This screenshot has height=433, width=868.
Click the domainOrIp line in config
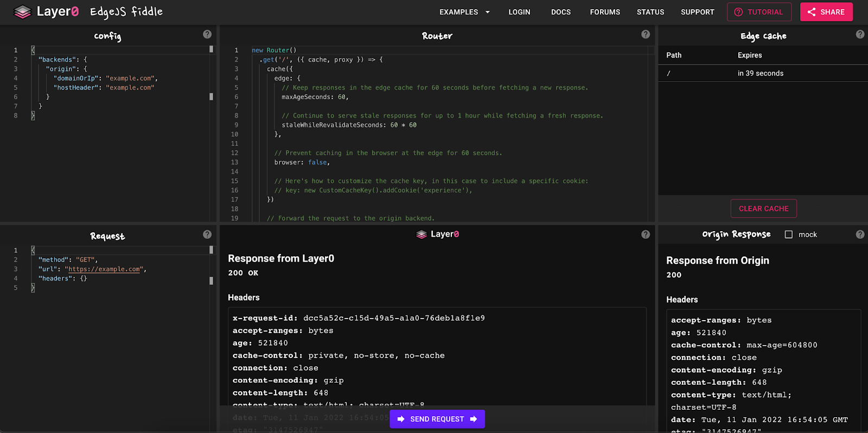[105, 78]
